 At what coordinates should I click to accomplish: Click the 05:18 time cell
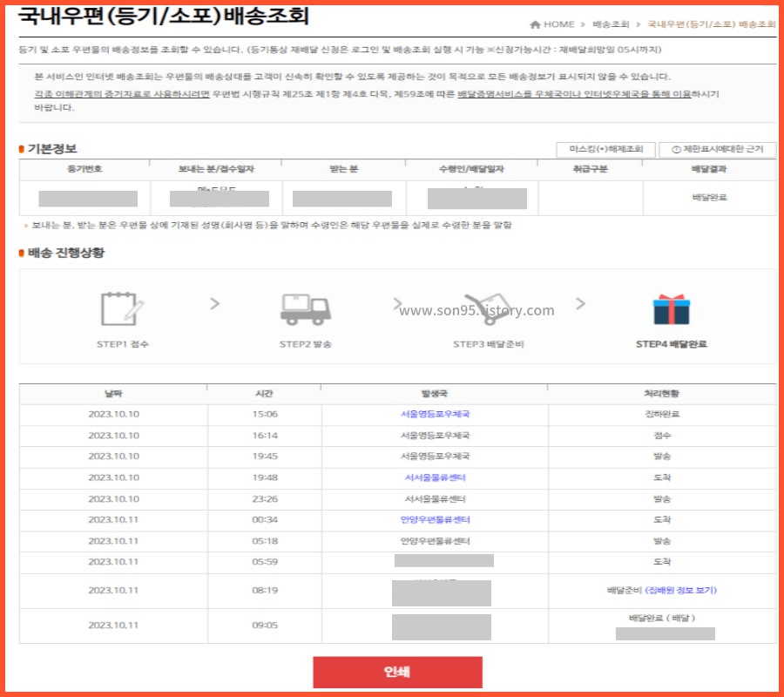click(265, 541)
